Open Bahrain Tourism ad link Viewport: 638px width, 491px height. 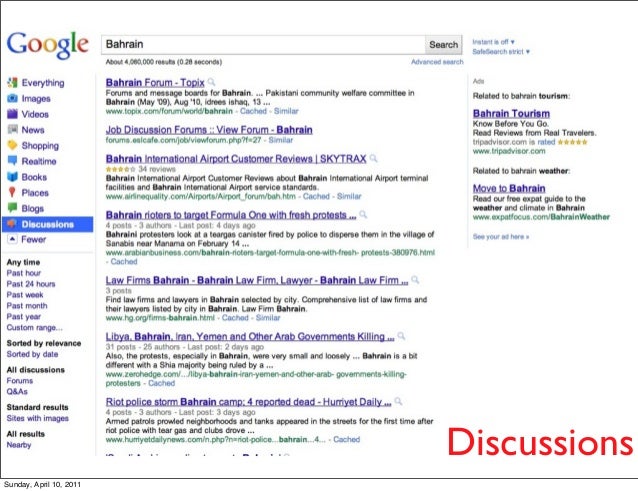(x=511, y=113)
